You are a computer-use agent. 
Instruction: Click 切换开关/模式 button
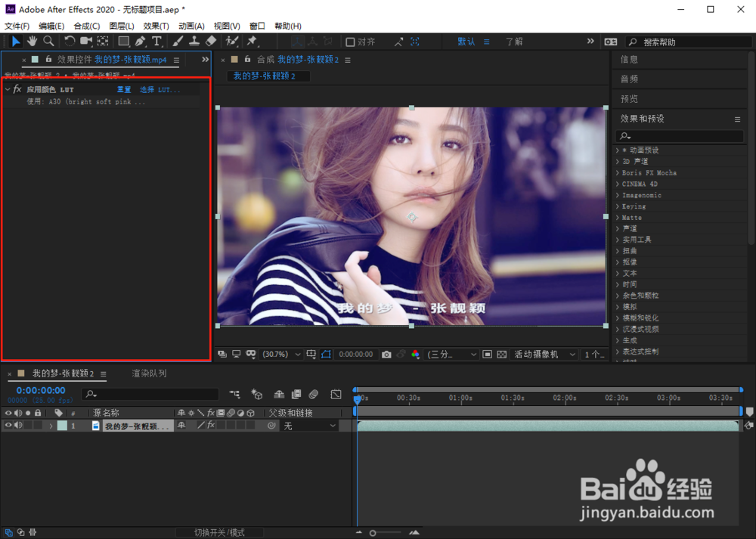[219, 532]
